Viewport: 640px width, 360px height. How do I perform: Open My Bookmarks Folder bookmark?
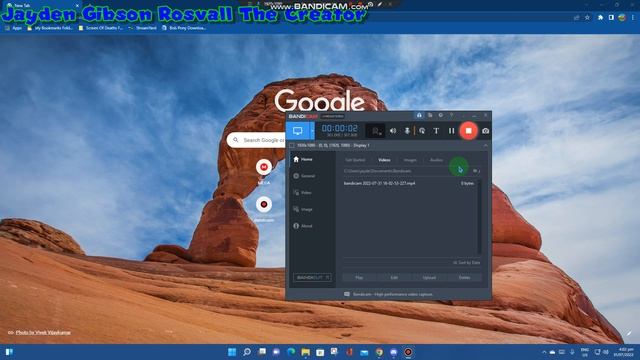click(50, 28)
